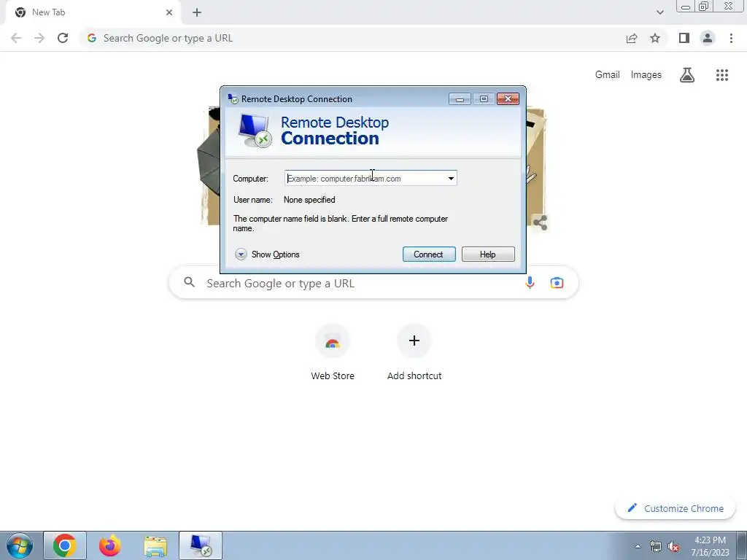The height and width of the screenshot is (560, 747).
Task: Start voice search with the microphone icon
Action: tap(530, 283)
